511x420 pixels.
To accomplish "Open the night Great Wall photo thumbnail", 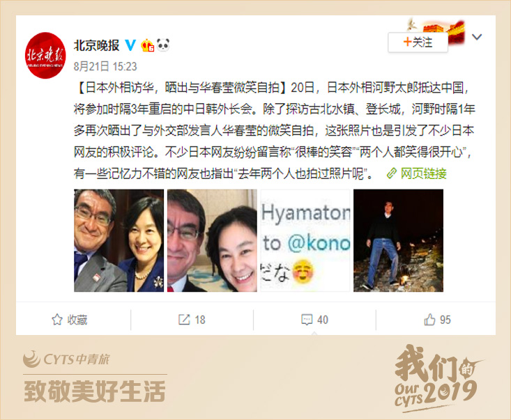I will point(398,240).
